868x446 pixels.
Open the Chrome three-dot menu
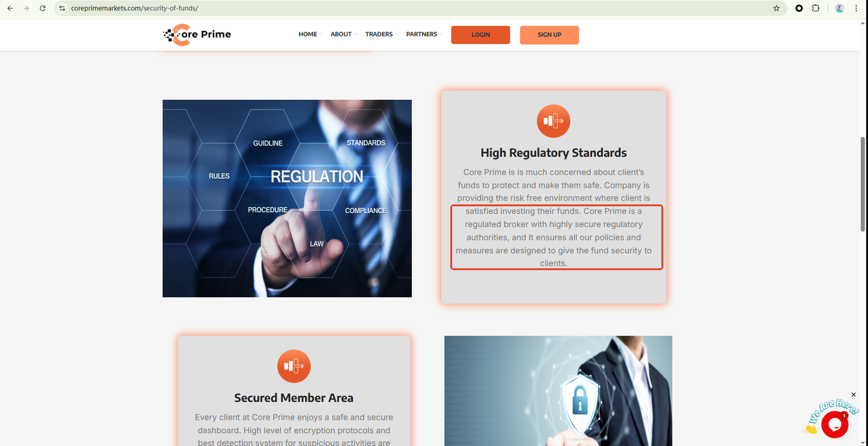(856, 8)
